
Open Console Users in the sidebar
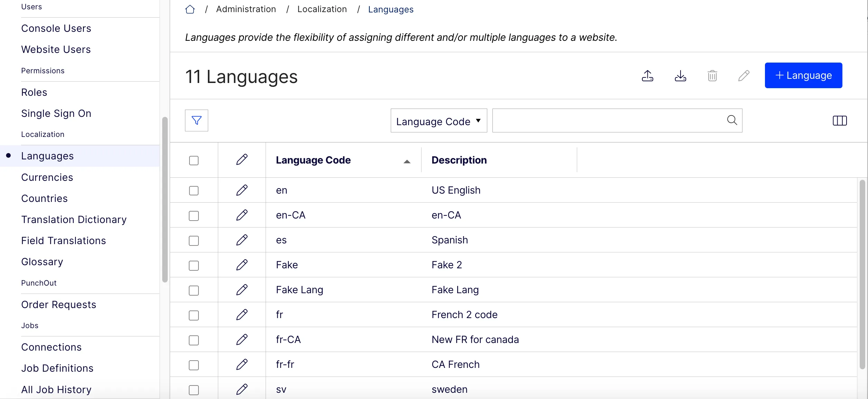pyautogui.click(x=56, y=28)
